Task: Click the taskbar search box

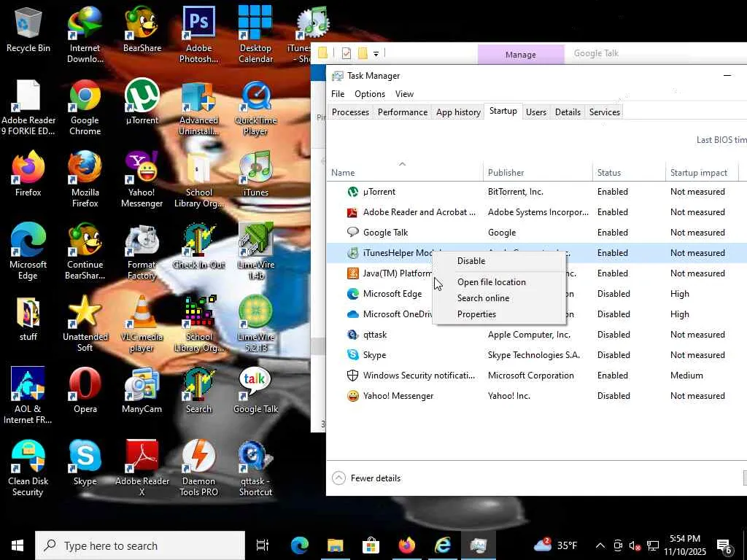Action: pos(140,545)
